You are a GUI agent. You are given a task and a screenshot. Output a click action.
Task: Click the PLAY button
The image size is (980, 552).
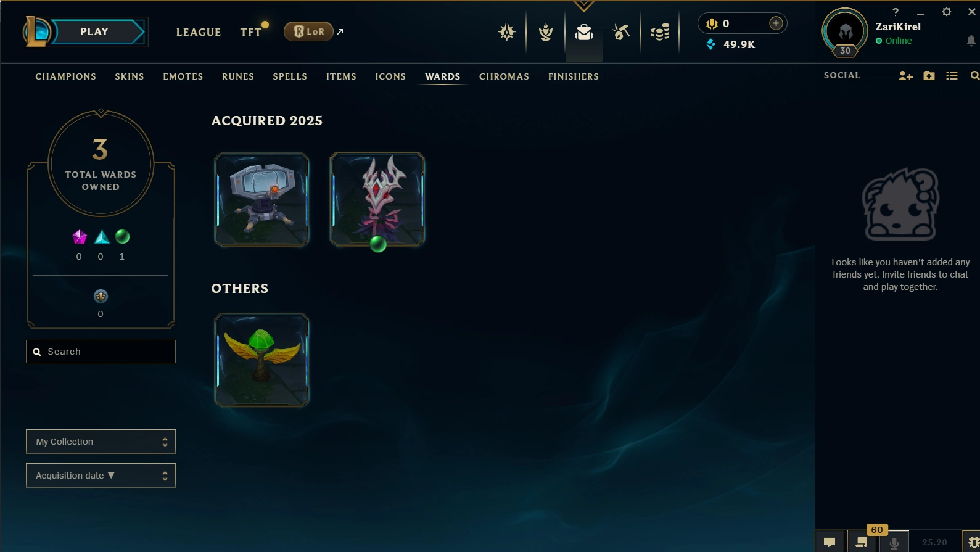[x=94, y=32]
